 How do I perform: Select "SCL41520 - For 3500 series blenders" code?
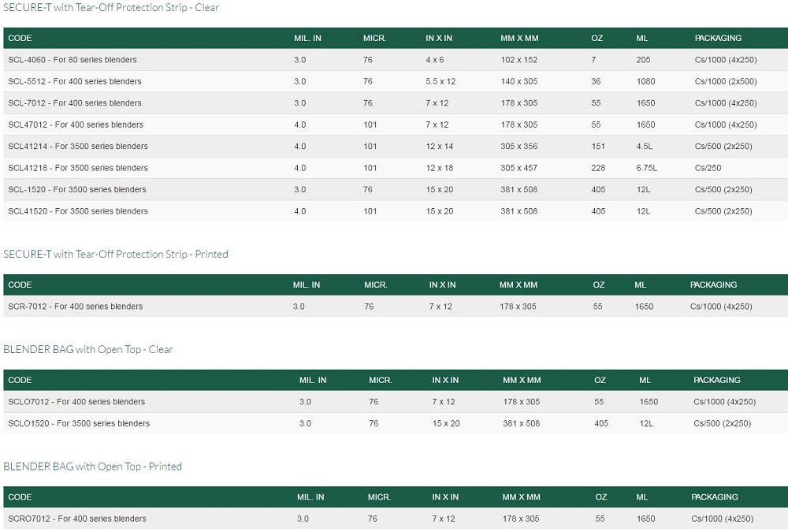(x=78, y=211)
